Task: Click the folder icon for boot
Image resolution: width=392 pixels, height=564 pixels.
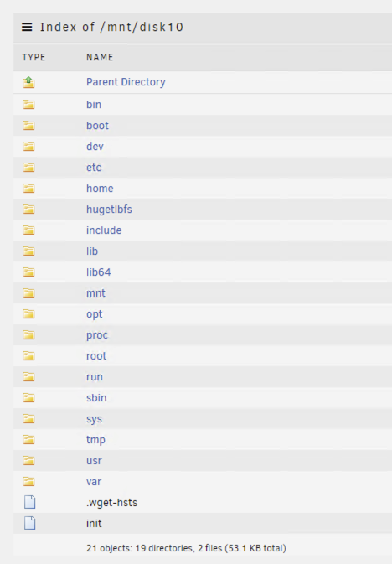Action: pos(28,126)
